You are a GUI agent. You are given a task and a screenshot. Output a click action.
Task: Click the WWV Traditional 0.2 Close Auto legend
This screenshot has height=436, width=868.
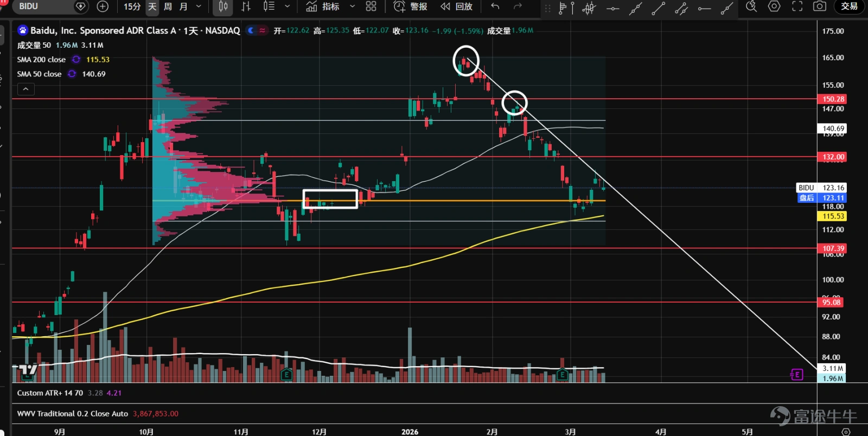click(x=73, y=413)
